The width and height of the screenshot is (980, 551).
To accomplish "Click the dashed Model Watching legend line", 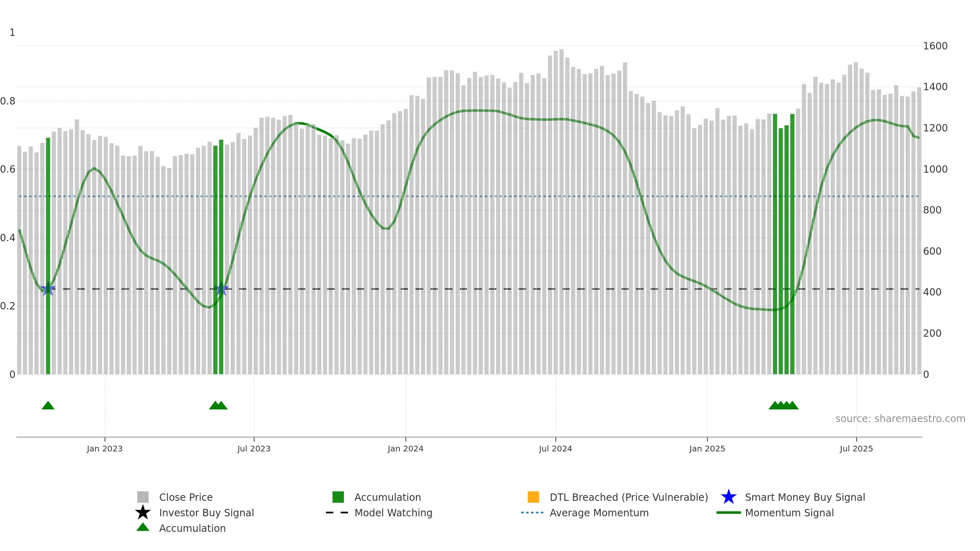I will [337, 513].
